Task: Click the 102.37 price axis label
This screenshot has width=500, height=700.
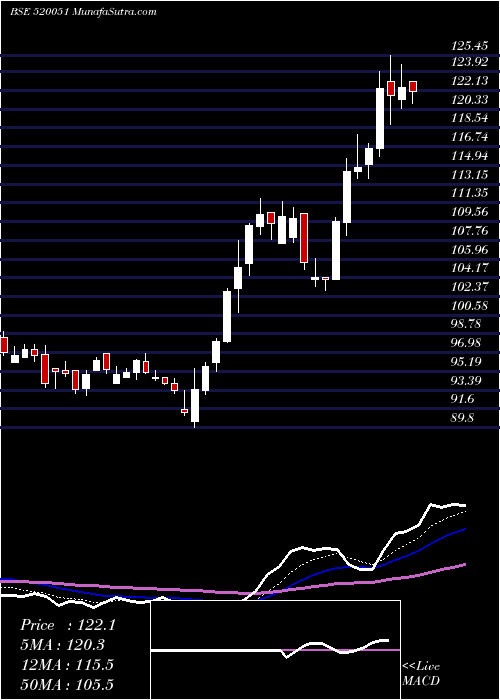Action: 469,287
